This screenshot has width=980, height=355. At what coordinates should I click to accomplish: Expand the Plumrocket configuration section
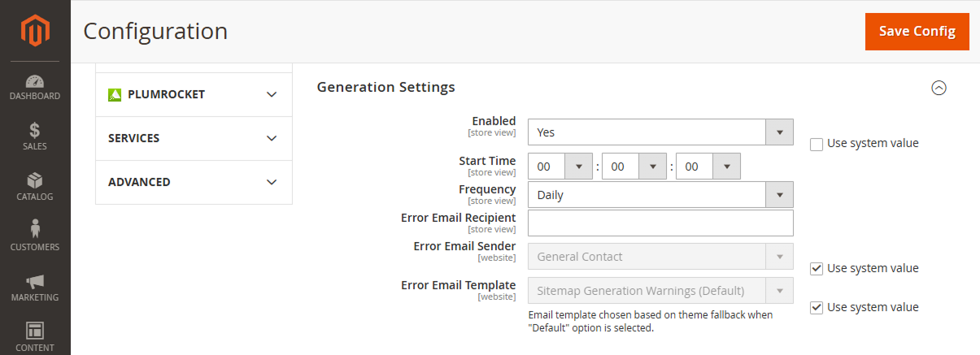click(194, 94)
